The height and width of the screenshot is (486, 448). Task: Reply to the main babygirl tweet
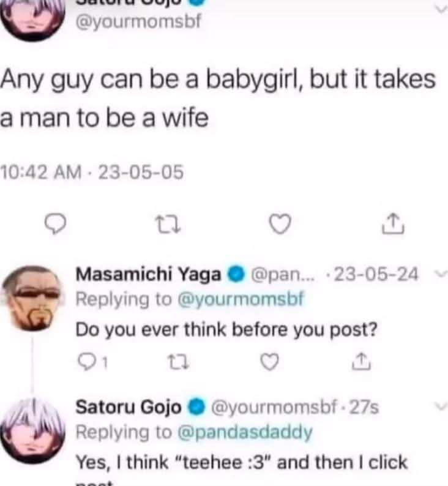[55, 224]
